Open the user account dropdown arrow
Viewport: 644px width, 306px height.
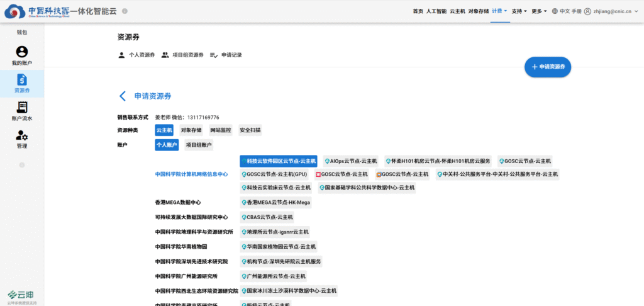[637, 11]
